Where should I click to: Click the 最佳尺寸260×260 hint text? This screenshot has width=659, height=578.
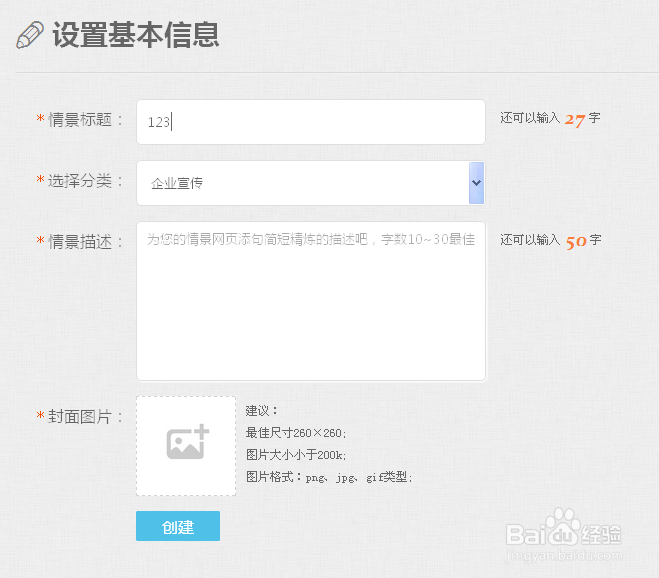pyautogui.click(x=295, y=433)
